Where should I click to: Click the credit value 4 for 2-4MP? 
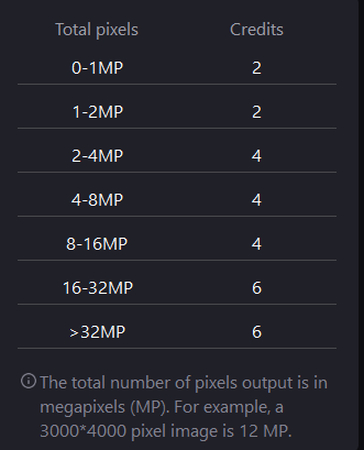coord(257,156)
